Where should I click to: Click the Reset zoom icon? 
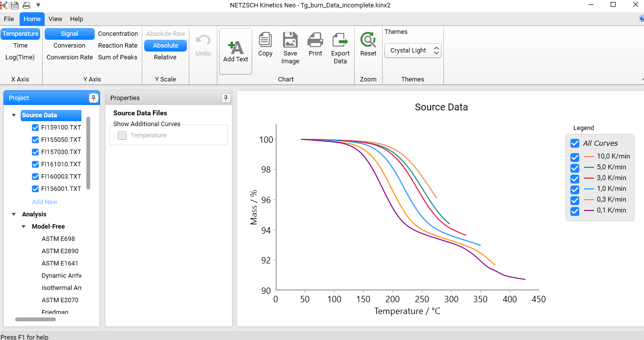[x=368, y=44]
